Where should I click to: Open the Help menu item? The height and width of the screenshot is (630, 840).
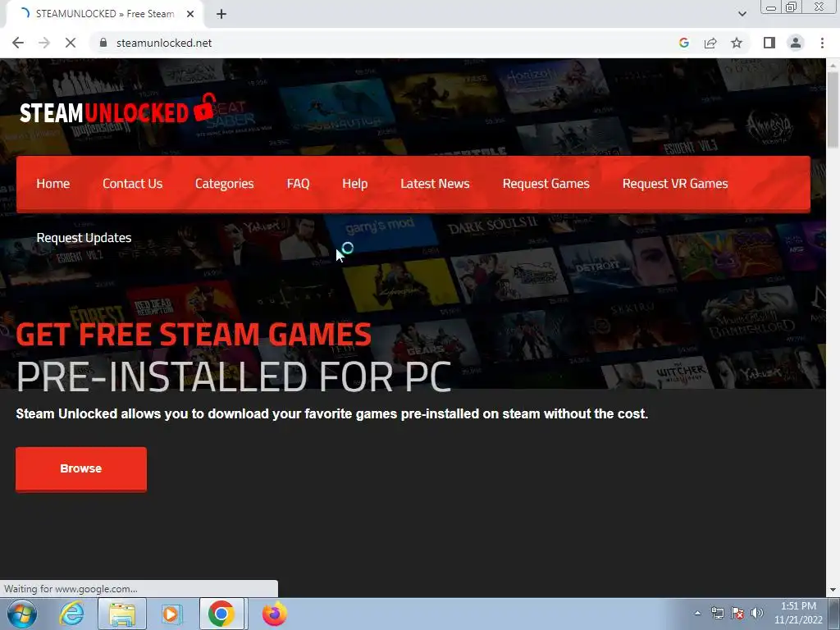pos(354,184)
